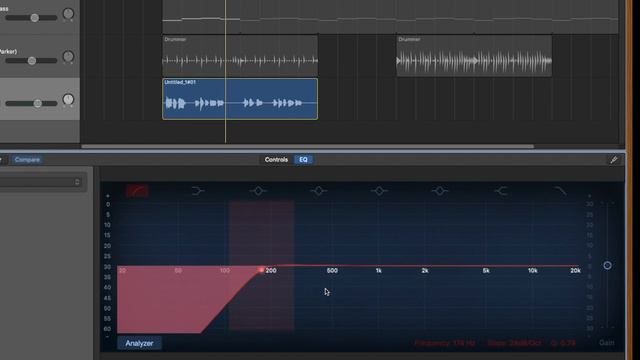Enable the low shelf EQ band

tap(198, 191)
